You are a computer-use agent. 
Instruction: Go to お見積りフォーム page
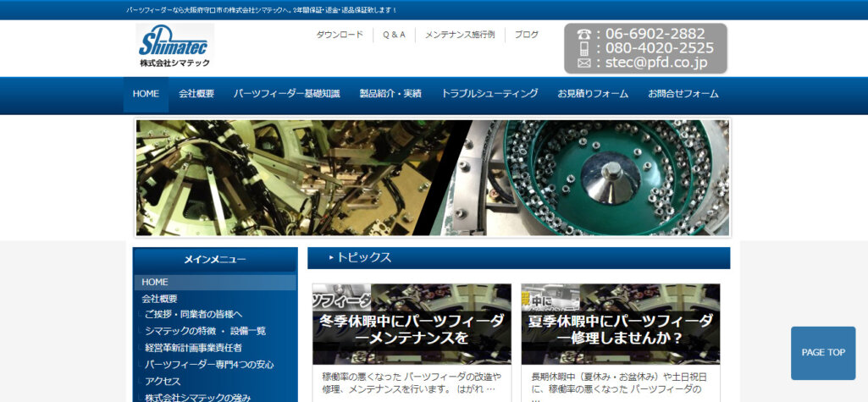tap(593, 94)
